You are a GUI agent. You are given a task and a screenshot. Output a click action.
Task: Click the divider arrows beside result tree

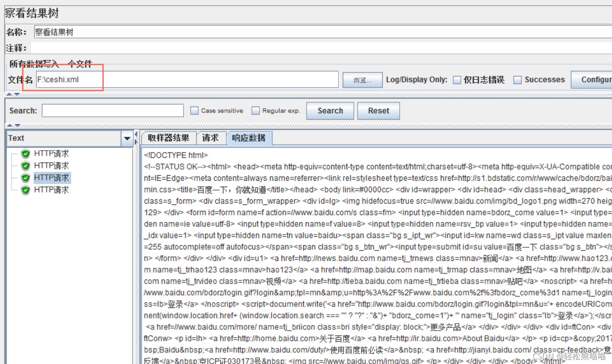coord(136,138)
